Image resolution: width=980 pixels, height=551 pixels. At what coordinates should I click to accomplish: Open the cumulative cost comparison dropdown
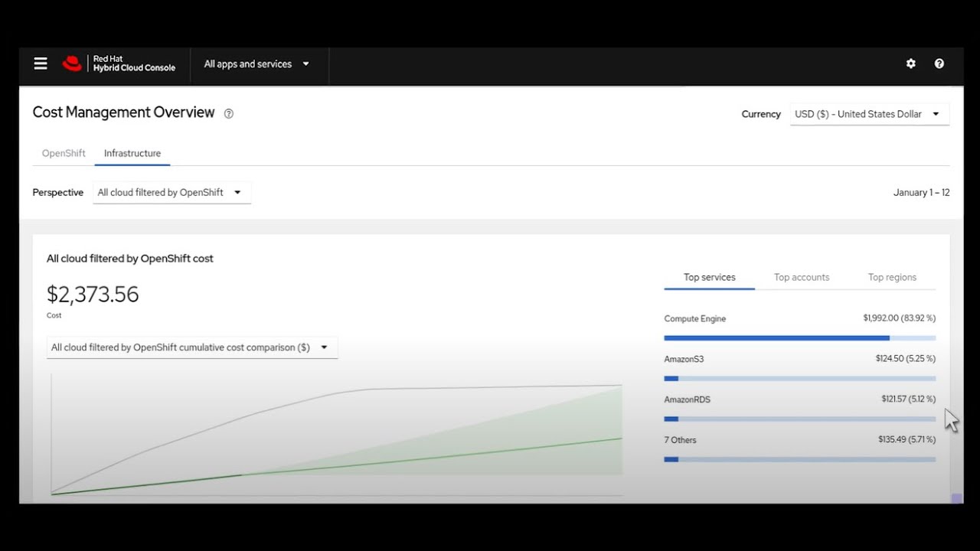pyautogui.click(x=191, y=347)
